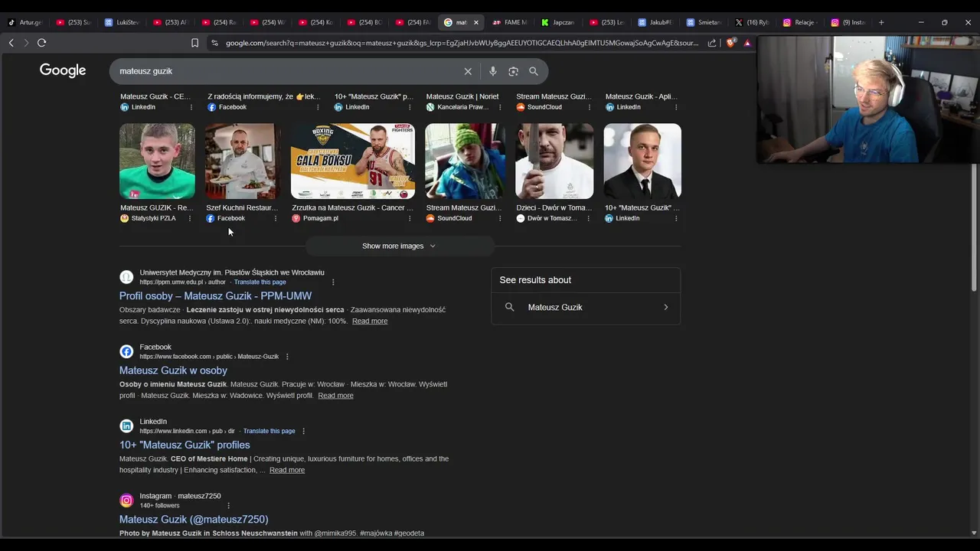This screenshot has width=980, height=551.
Task: Click the share icon in address bar
Action: pyautogui.click(x=712, y=43)
